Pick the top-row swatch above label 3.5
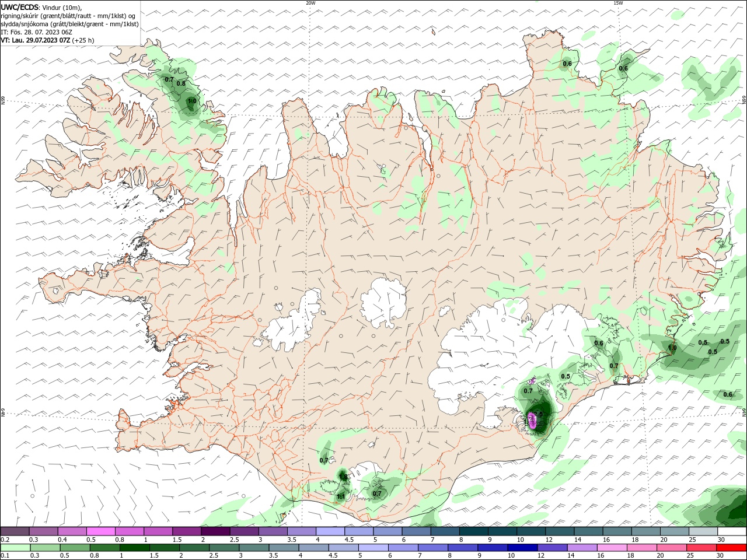Screen dimensions: 747x560 (x=302, y=531)
